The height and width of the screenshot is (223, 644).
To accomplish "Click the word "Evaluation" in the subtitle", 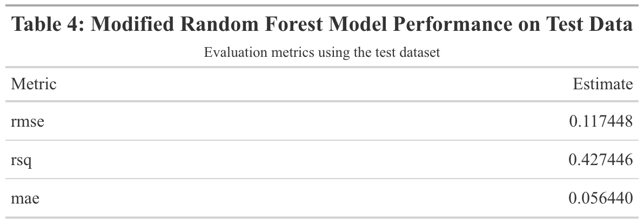I will point(230,53).
